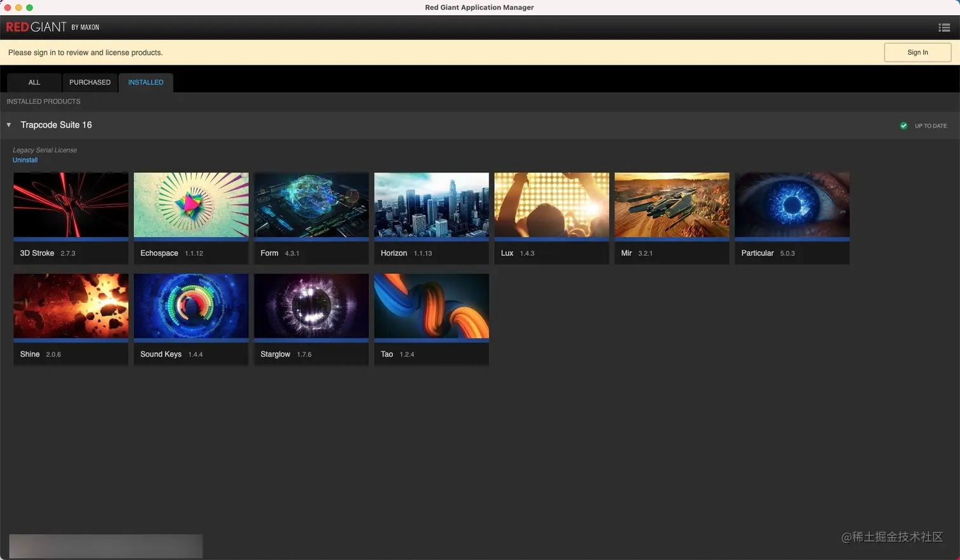The image size is (960, 560).
Task: Minimize the window with the yellow button
Action: pyautogui.click(x=18, y=8)
